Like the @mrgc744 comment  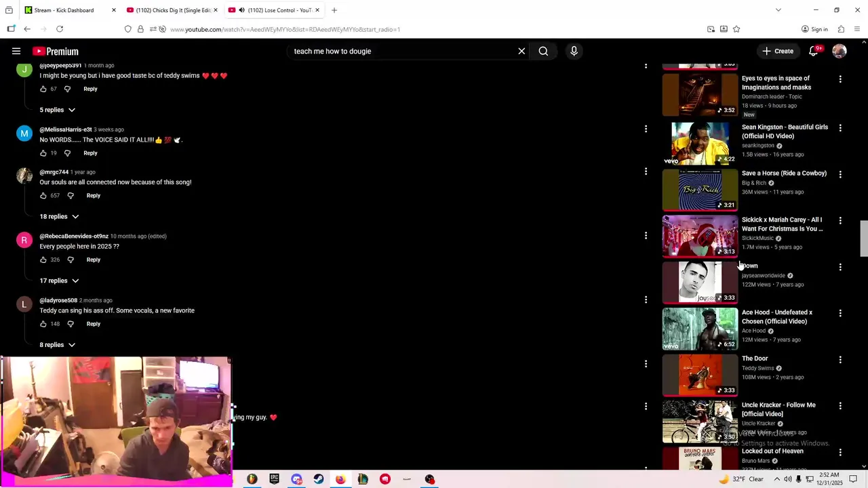[x=43, y=196]
